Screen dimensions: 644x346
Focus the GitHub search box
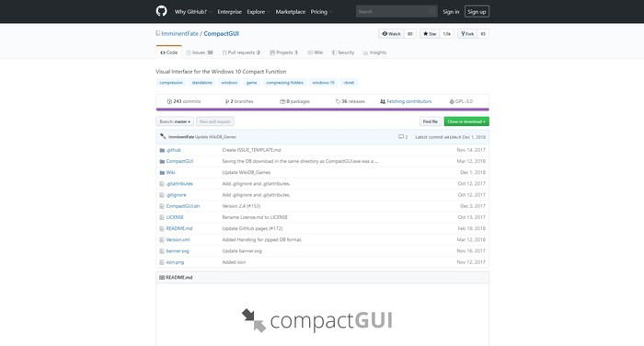pyautogui.click(x=397, y=12)
